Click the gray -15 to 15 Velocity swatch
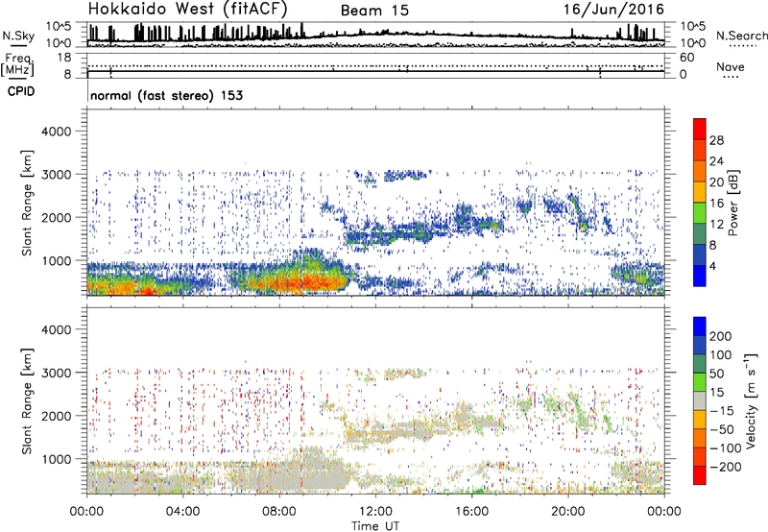Screen dimensions: 768x532 700,401
